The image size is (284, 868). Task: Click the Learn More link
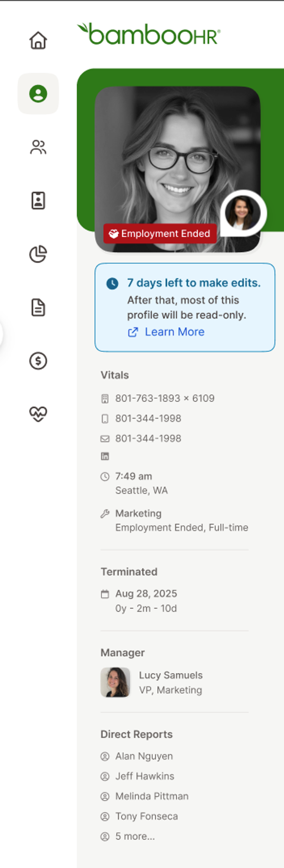tap(174, 332)
